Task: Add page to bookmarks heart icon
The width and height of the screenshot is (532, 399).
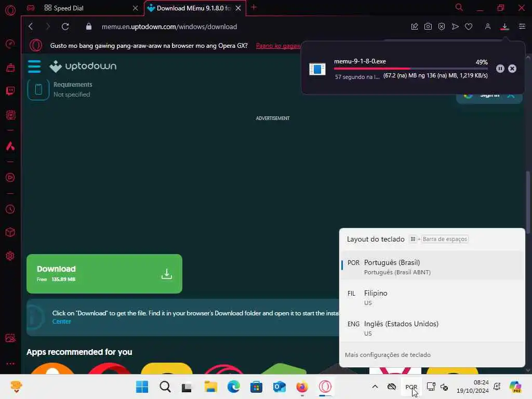Action: (x=469, y=26)
